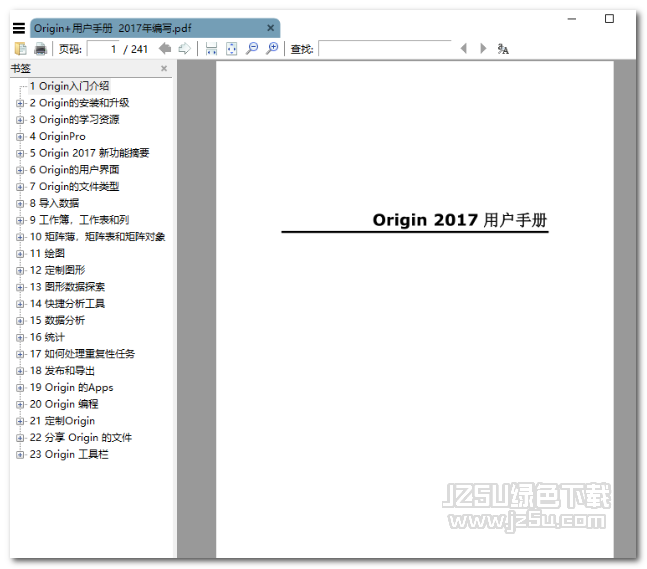Click the open file toolbar icon
Screen dimensions: 647x569
(x=21, y=49)
